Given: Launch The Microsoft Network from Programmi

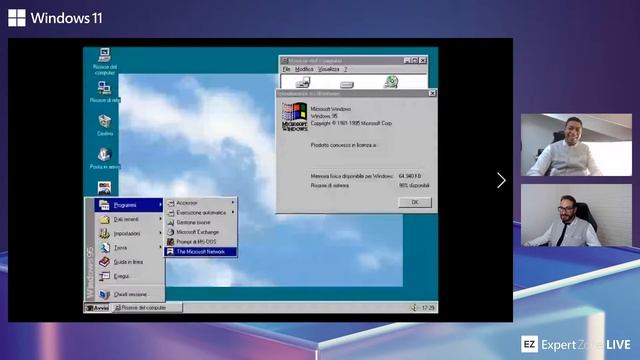Looking at the screenshot, I should coord(200,252).
